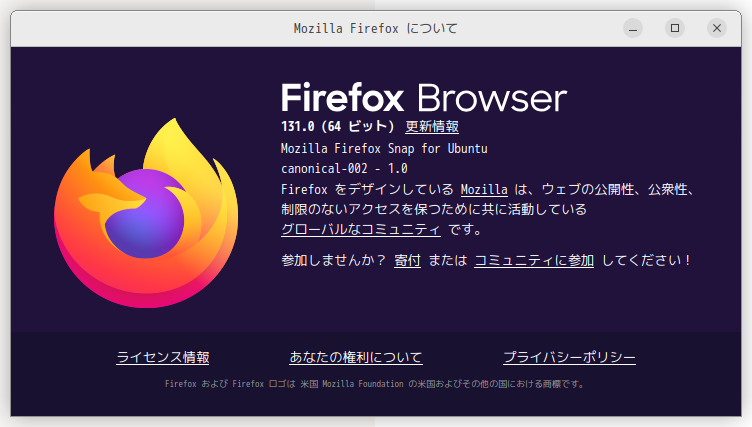Close the Firefox について window
This screenshot has width=752, height=427.
(x=717, y=28)
